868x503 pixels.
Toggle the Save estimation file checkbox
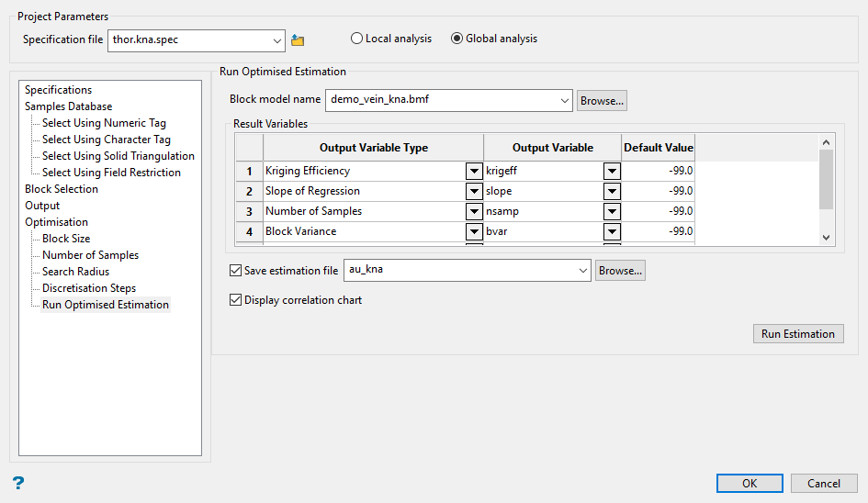pyautogui.click(x=234, y=271)
